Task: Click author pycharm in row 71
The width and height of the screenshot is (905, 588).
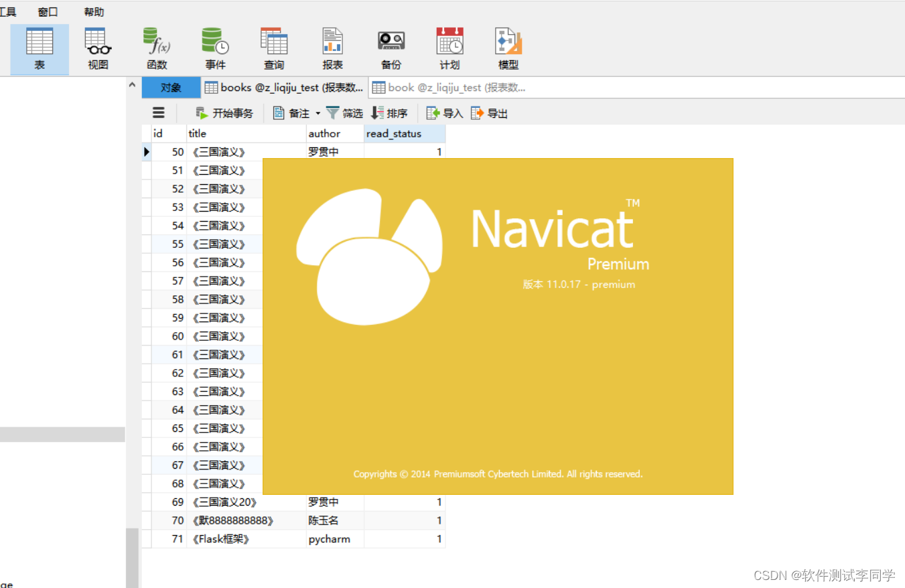Action: point(335,538)
